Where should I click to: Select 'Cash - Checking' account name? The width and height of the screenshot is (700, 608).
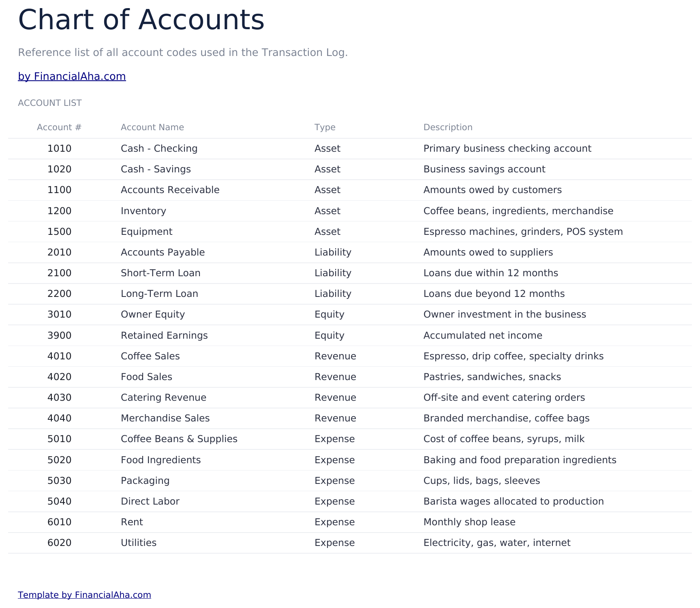[159, 148]
